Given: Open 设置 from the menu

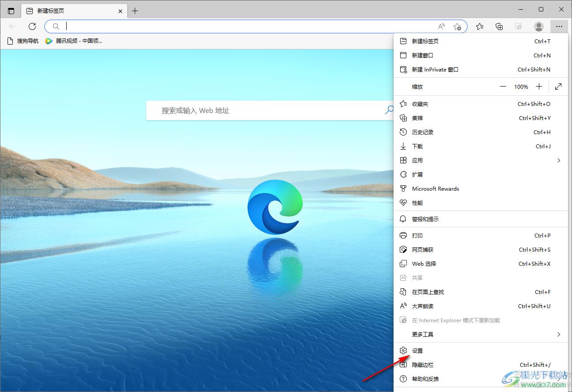Looking at the screenshot, I should 481,351.
